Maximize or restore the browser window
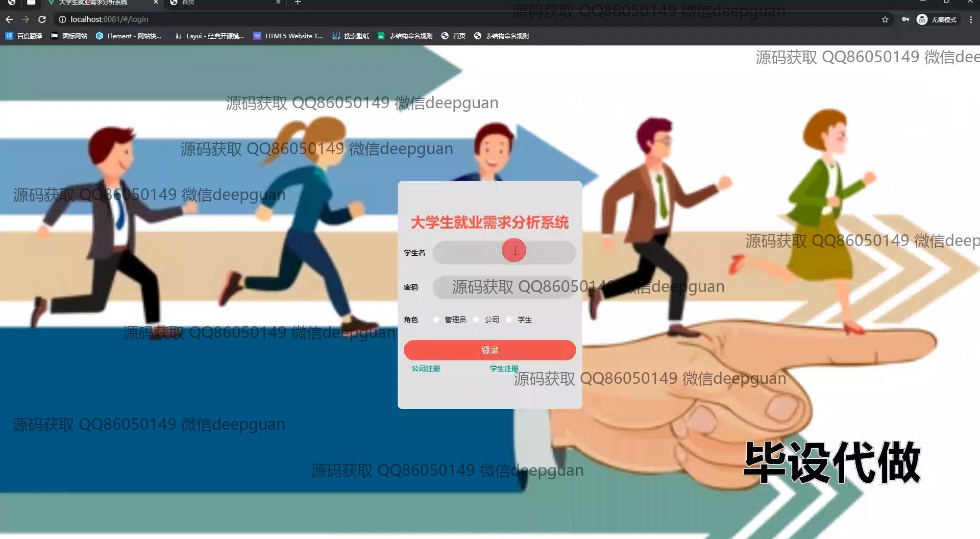Viewport: 980px width, 539px height. pyautogui.click(x=946, y=2)
